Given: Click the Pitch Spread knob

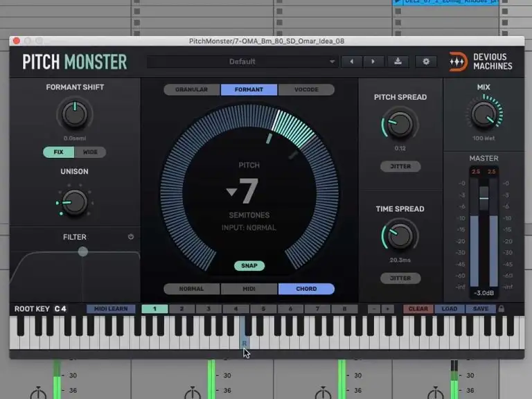Looking at the screenshot, I should pyautogui.click(x=400, y=123).
